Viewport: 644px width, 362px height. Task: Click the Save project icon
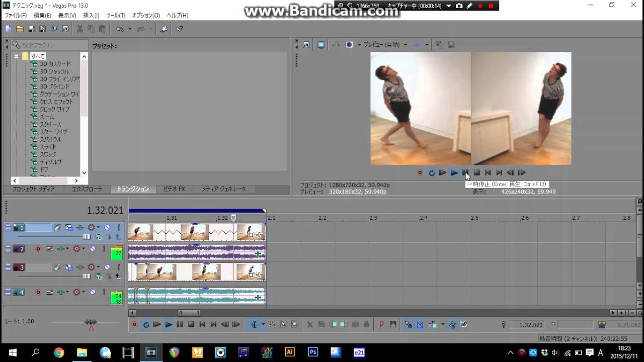click(31, 29)
